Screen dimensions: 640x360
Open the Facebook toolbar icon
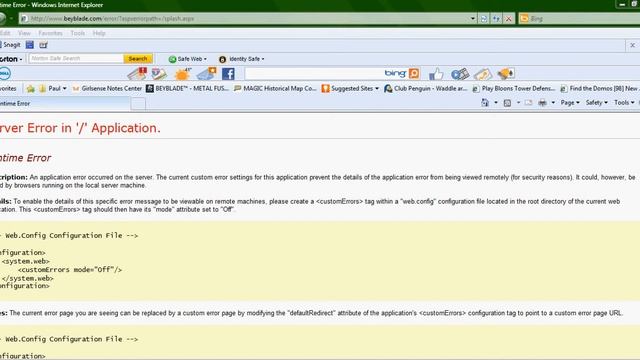coord(228,74)
